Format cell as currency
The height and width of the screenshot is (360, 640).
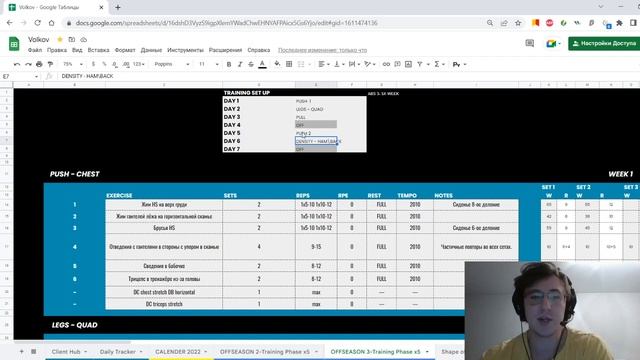pos(93,64)
